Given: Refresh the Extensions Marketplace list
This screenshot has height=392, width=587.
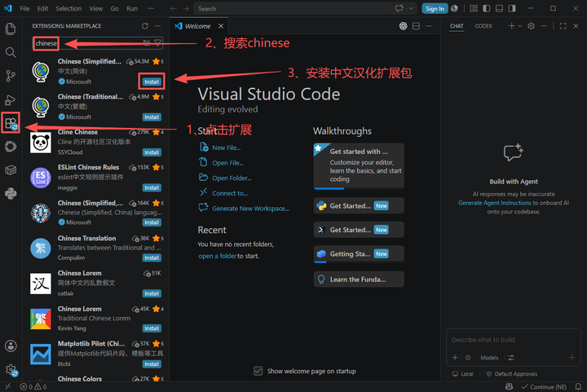Looking at the screenshot, I should click(145, 26).
